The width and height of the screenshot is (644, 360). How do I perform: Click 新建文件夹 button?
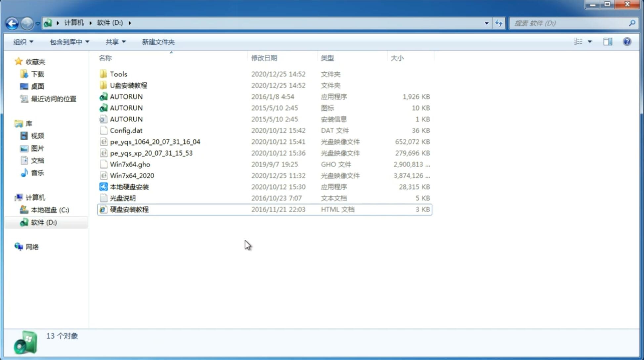[x=158, y=42]
